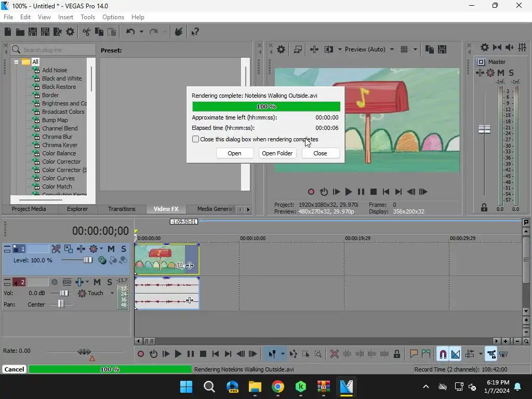Mute video track 1 with M button
The image size is (532, 399).
click(x=111, y=249)
